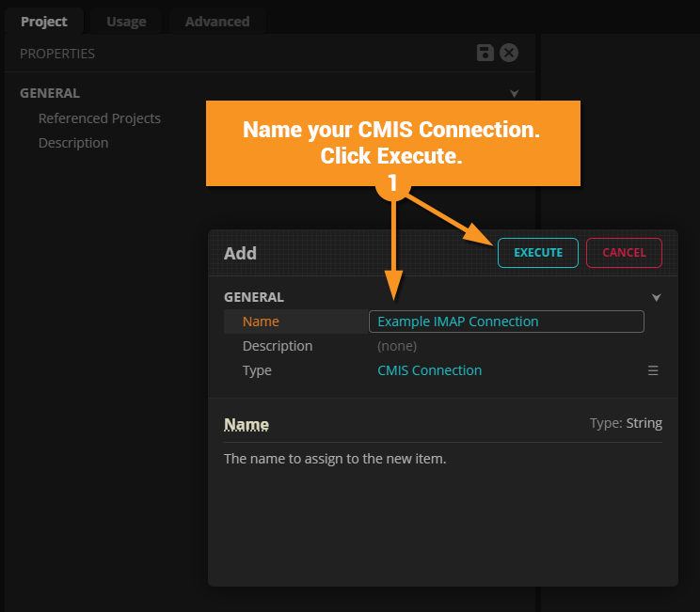Collapse GENERAL chevron in Properties panel
The image size is (700, 612).
click(515, 93)
